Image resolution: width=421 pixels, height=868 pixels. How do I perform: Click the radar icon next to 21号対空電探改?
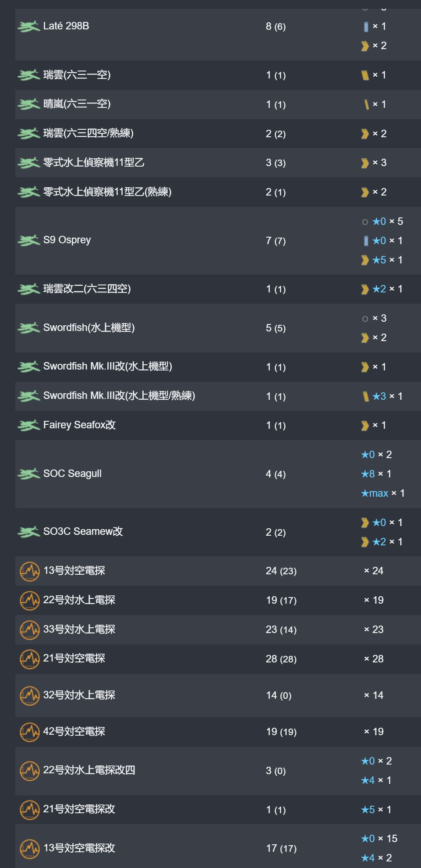coord(30,810)
